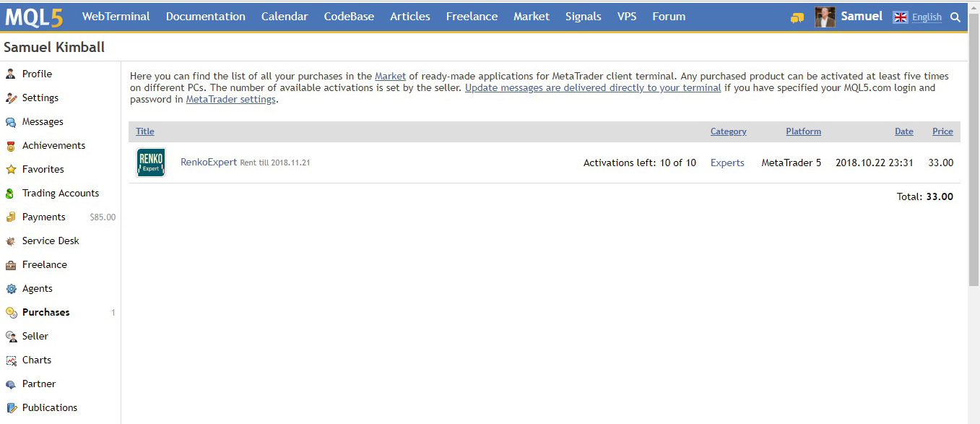Open WebTerminal in top navigation
980x424 pixels.
click(116, 17)
